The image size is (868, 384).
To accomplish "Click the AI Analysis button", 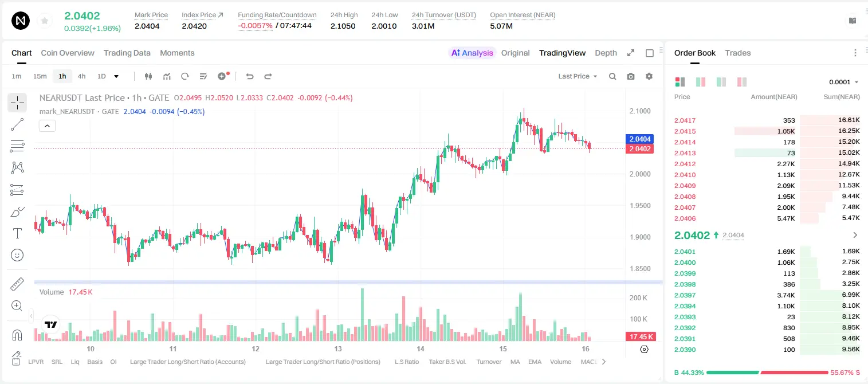I will click(x=472, y=53).
